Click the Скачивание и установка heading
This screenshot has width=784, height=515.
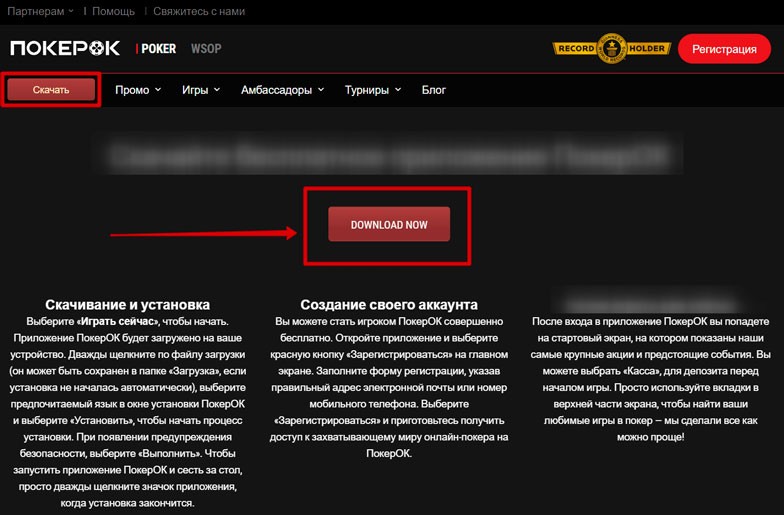128,304
